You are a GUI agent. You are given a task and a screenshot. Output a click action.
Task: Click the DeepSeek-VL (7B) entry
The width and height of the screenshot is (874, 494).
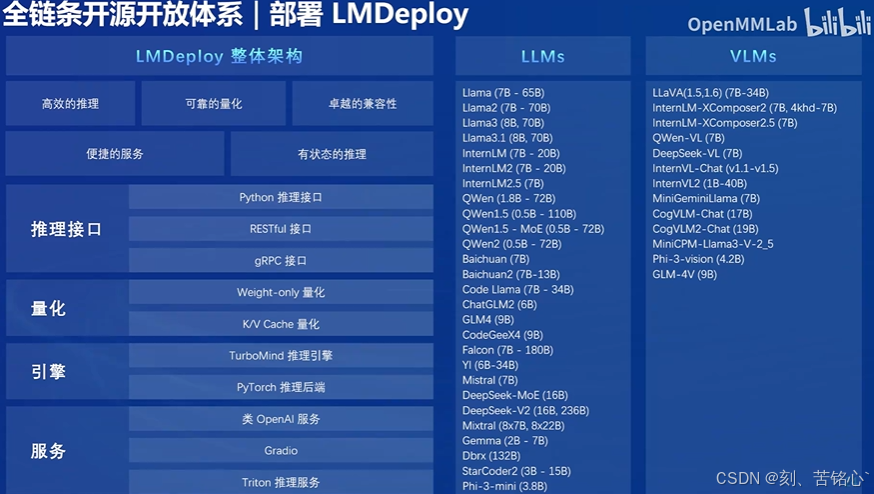pos(697,153)
